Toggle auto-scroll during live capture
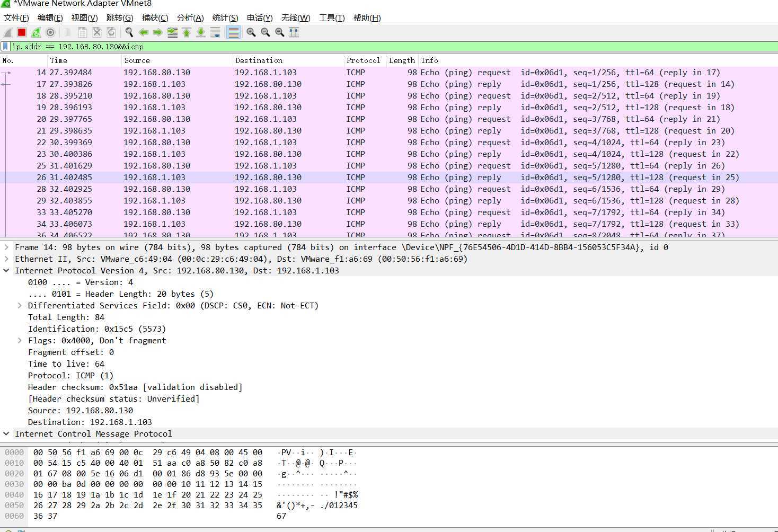The height and width of the screenshot is (532, 778). (215, 32)
